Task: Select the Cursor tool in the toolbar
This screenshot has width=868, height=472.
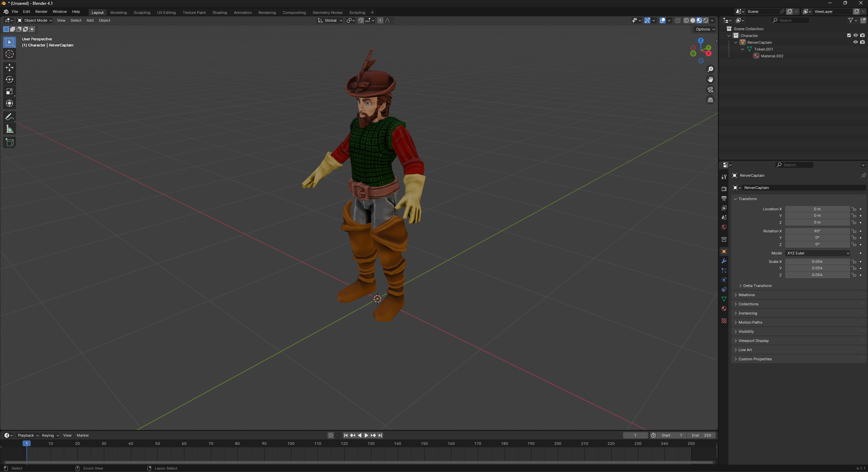Action: pyautogui.click(x=10, y=54)
